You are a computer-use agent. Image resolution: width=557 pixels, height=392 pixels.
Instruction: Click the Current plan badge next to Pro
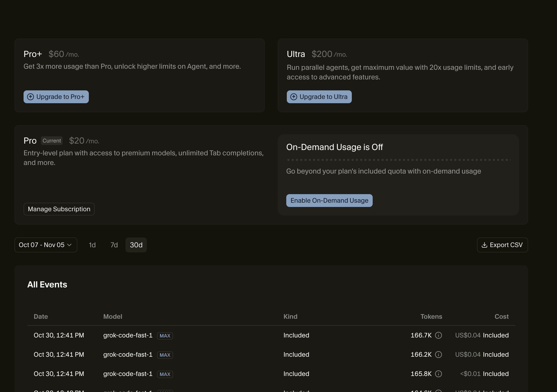(52, 141)
